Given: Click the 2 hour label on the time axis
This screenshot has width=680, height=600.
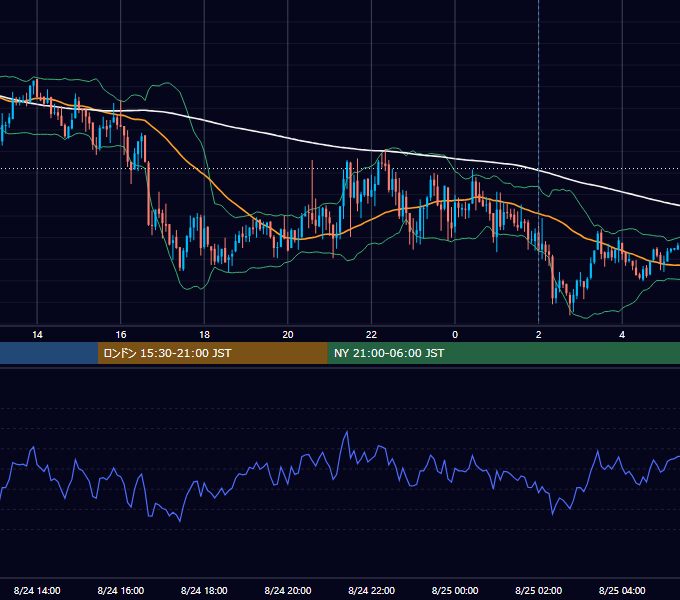Looking at the screenshot, I should click(539, 335).
